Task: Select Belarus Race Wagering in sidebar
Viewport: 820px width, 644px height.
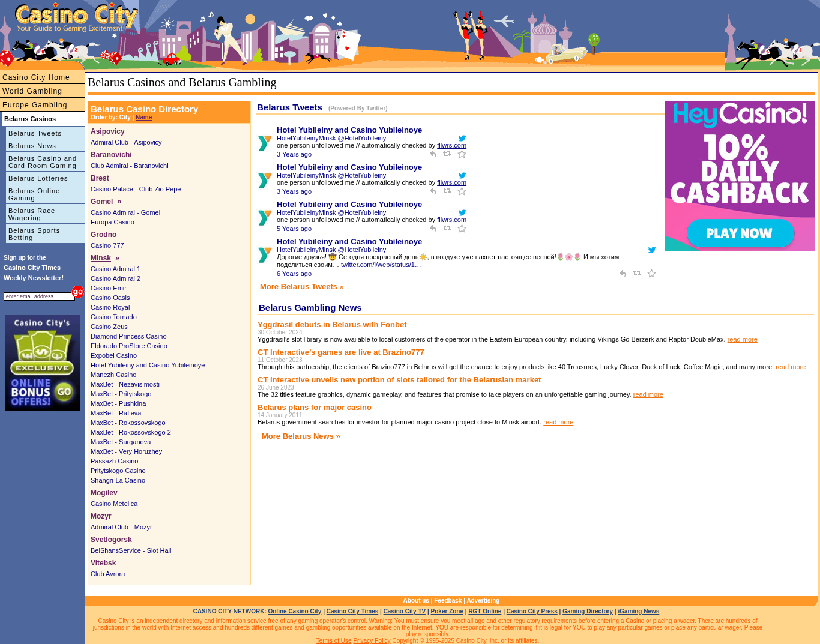Action: point(46,214)
